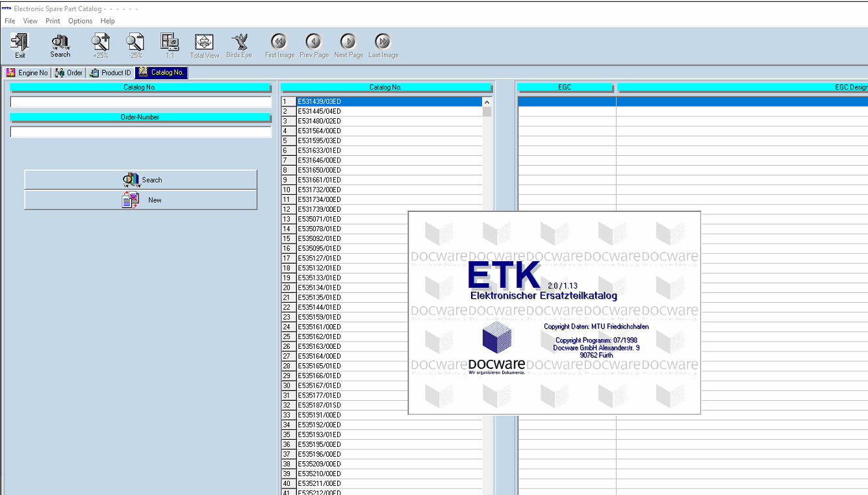Screen dimensions: 868x495
Task: Activate the Birds Eye view icon
Action: click(x=239, y=43)
